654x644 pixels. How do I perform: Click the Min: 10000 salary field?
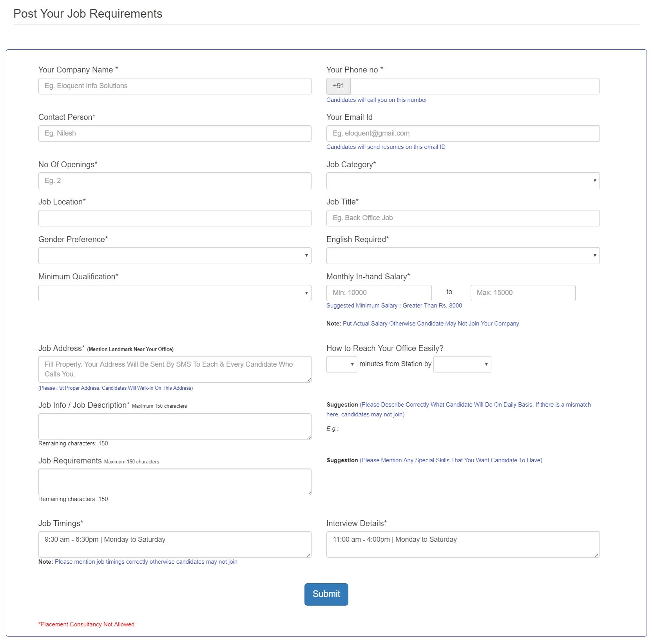click(x=378, y=293)
